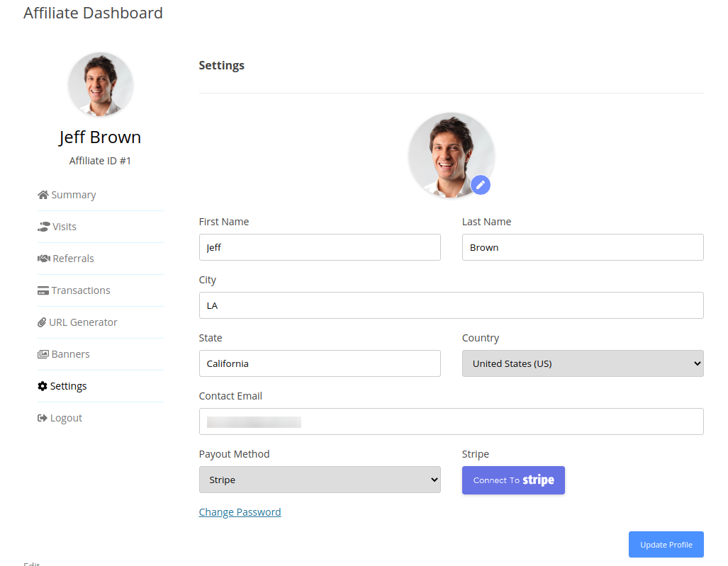Click the First Name label
Viewport: 728px width, 566px height.
pyautogui.click(x=224, y=222)
